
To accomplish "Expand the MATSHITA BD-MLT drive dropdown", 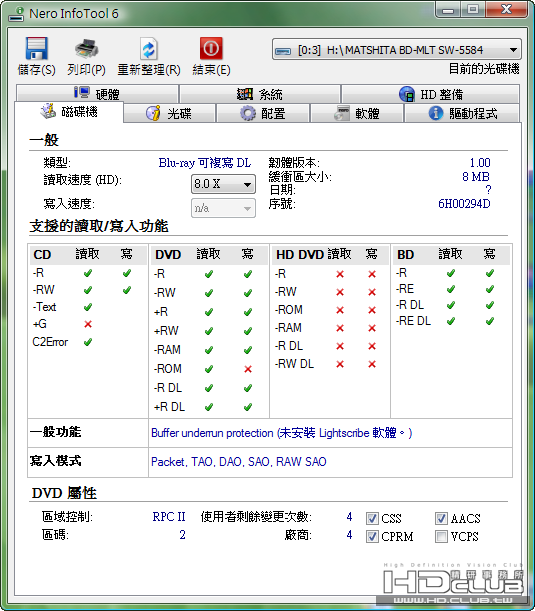I will pos(514,50).
